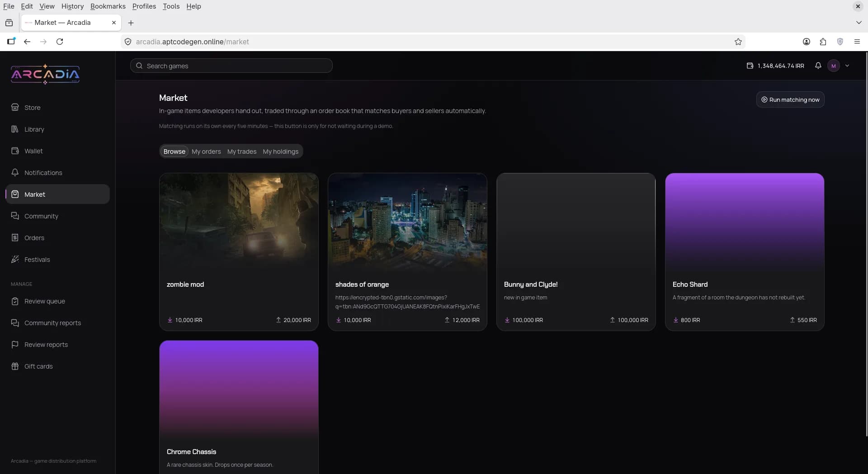Open the Library sidebar icon
This screenshot has height=474, width=868.
(15, 129)
